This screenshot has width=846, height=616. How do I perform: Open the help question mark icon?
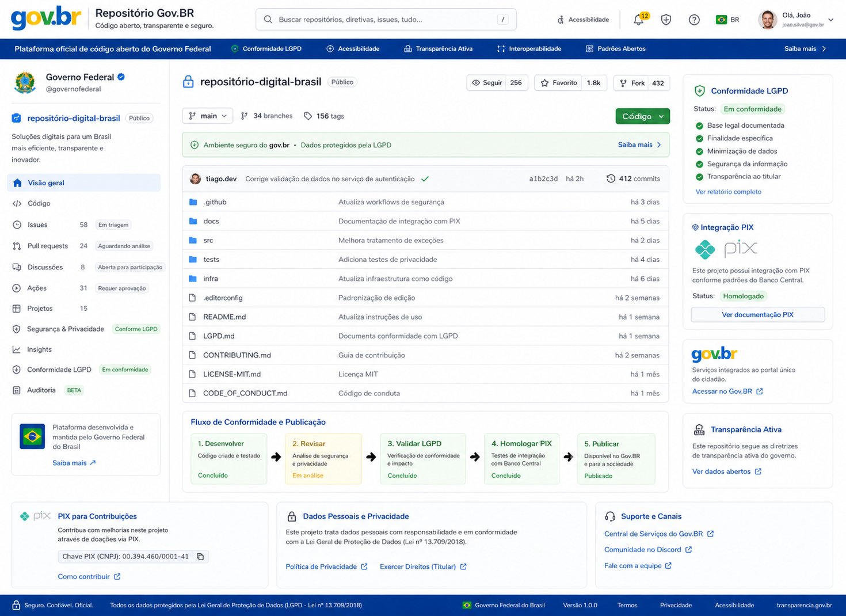pos(694,20)
